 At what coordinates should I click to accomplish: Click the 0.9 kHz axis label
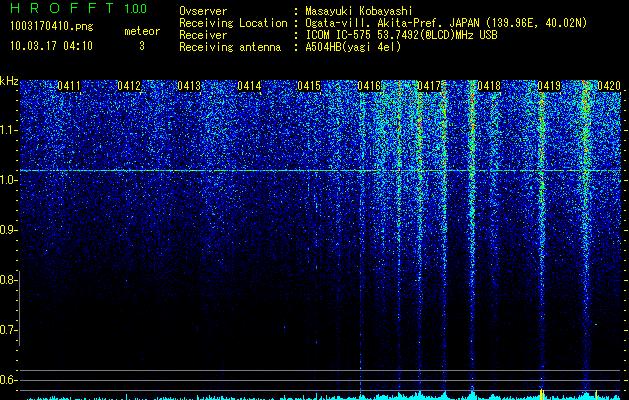7,230
